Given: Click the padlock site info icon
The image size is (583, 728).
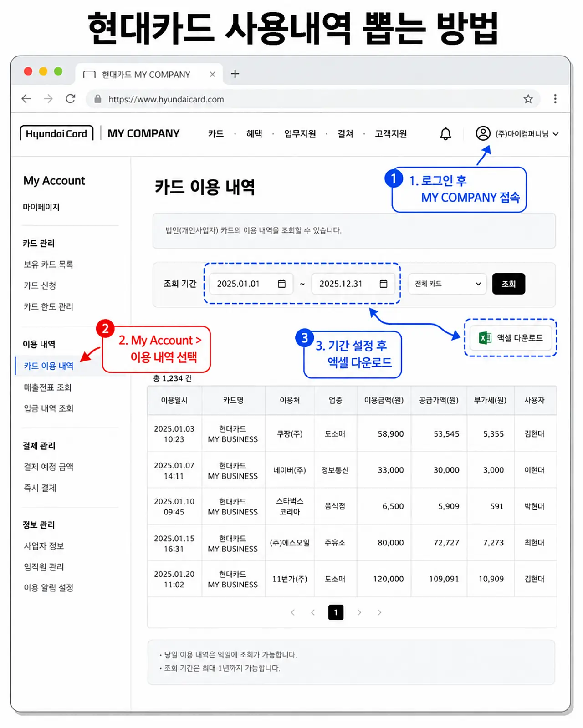Looking at the screenshot, I should pos(97,99).
